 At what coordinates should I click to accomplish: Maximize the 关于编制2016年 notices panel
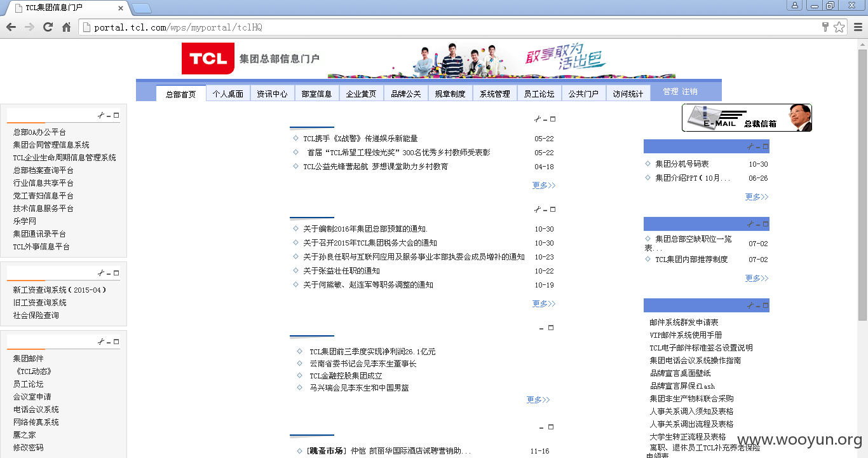point(553,209)
